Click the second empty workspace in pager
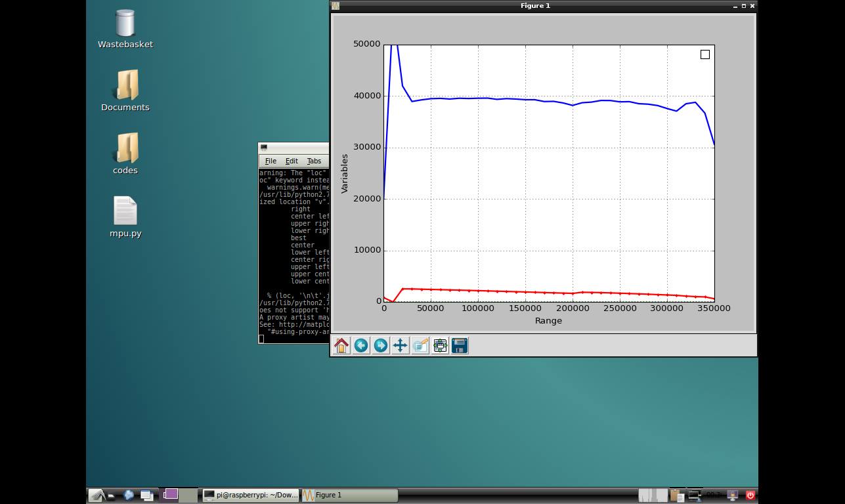The image size is (845, 504). tap(188, 495)
